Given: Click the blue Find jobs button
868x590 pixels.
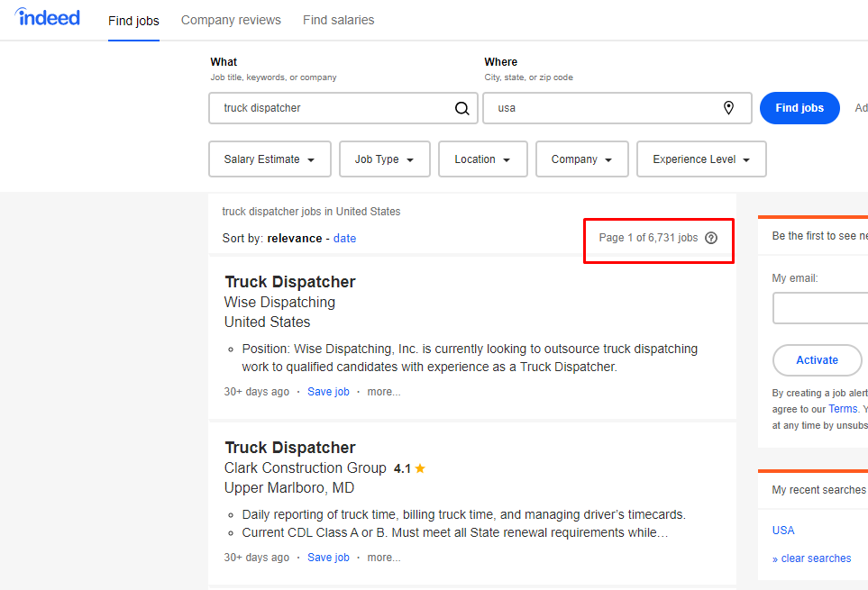Looking at the screenshot, I should coord(799,108).
